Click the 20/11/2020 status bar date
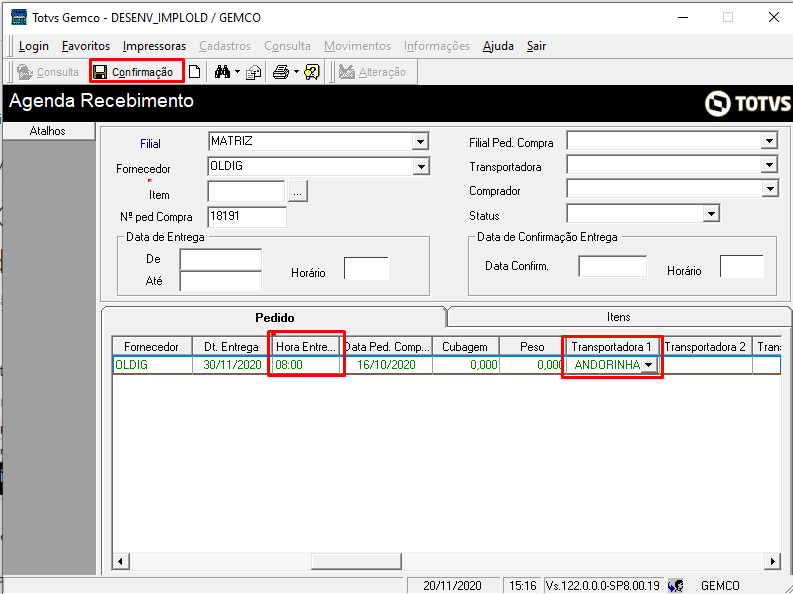The image size is (793, 594). tap(452, 586)
